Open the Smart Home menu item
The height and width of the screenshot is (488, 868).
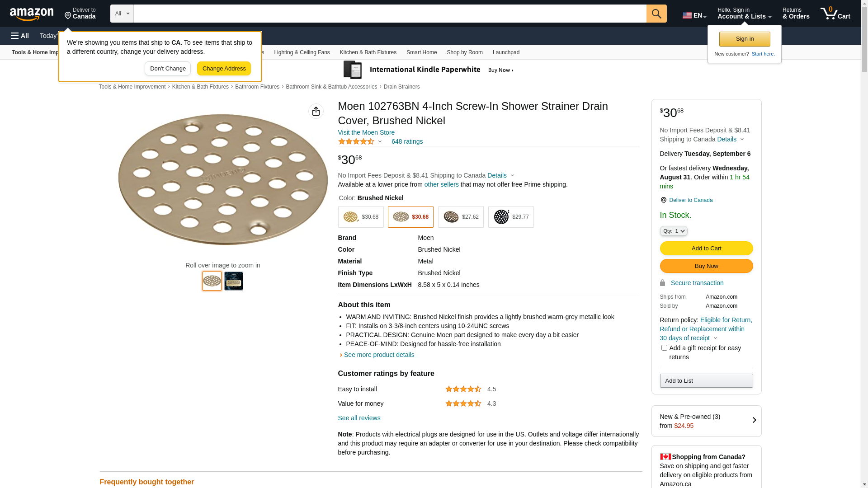coord(421,52)
